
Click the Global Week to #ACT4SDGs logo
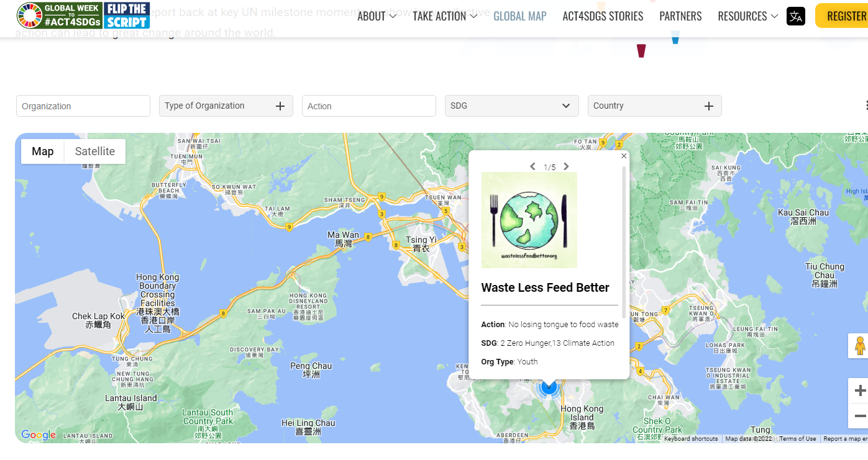pyautogui.click(x=60, y=16)
